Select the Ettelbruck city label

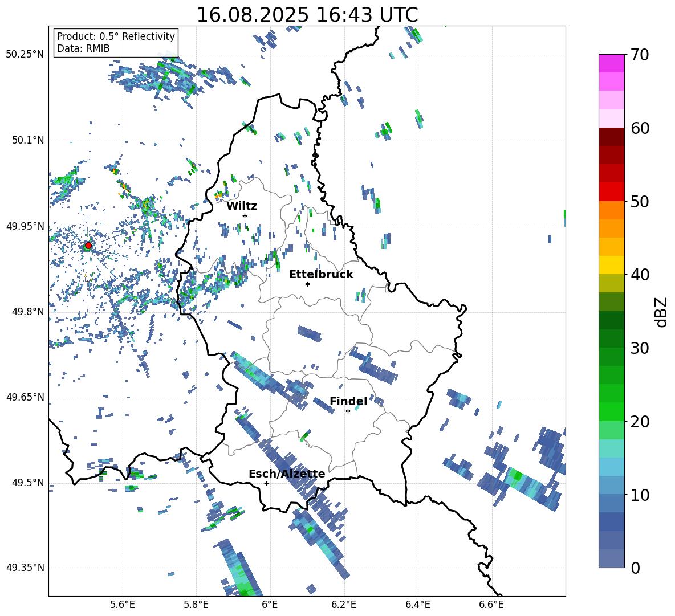[x=321, y=275]
